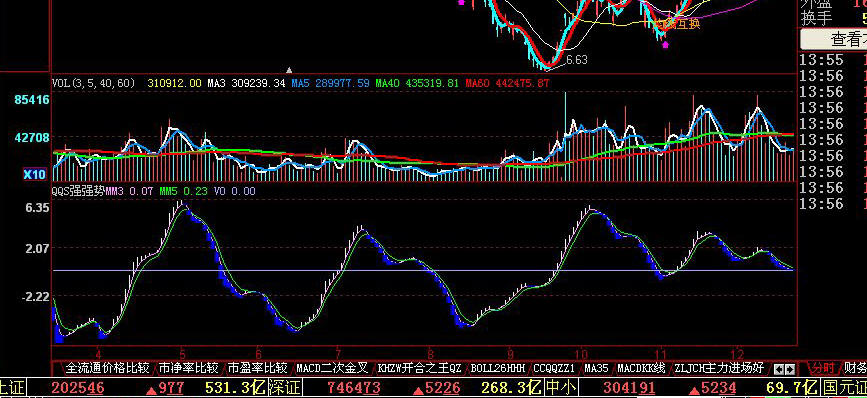Screen dimensions: 867x398
Task: Click the X10 volume scale label
Action: click(x=34, y=175)
